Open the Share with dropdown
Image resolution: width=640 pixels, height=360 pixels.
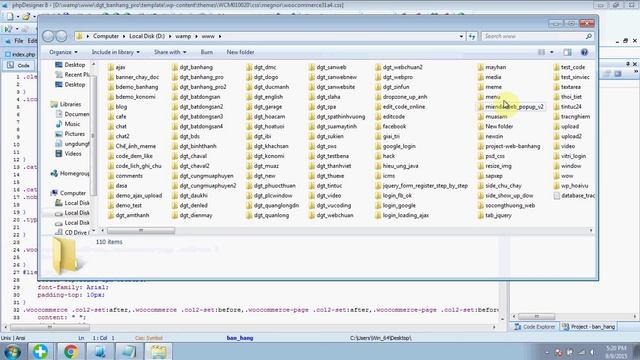[x=170, y=52]
